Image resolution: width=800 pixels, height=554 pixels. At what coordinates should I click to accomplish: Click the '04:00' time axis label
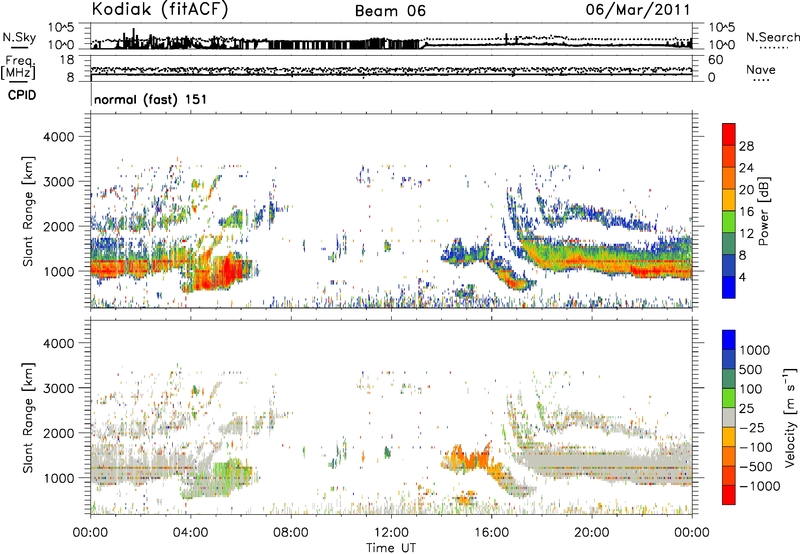[190, 533]
